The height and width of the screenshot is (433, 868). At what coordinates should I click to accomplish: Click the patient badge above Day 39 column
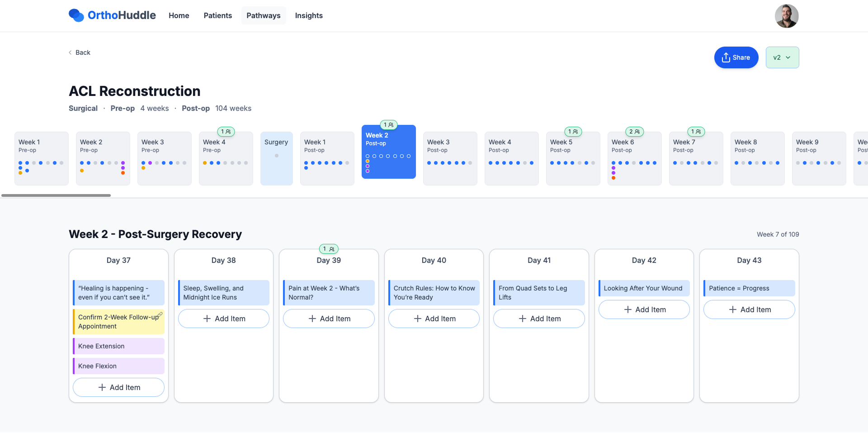click(x=329, y=248)
